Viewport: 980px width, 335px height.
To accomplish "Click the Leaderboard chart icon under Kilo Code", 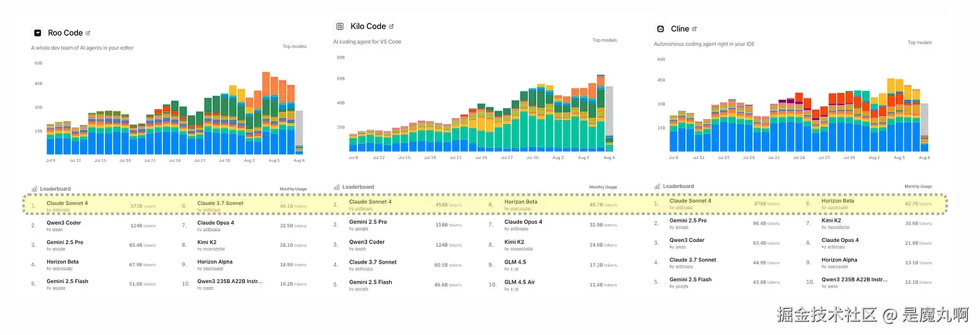I will coord(337,187).
